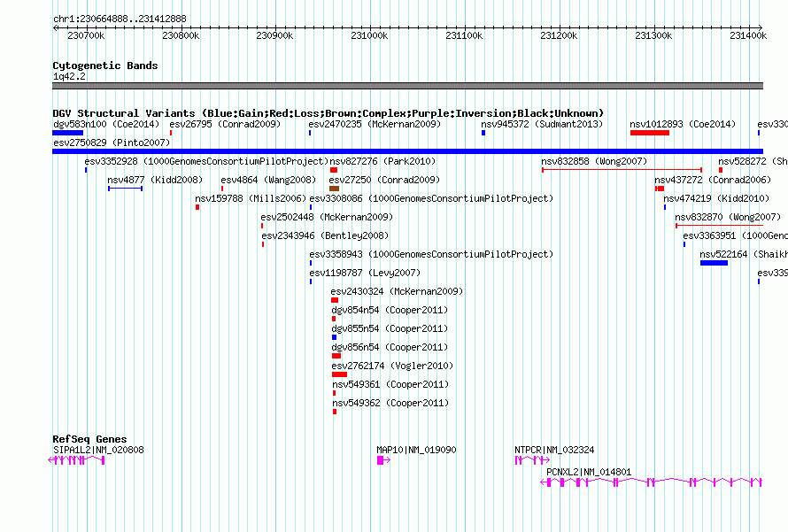Select MAP10|NM_019090 gene label
This screenshot has width=788, height=532.
(x=417, y=450)
